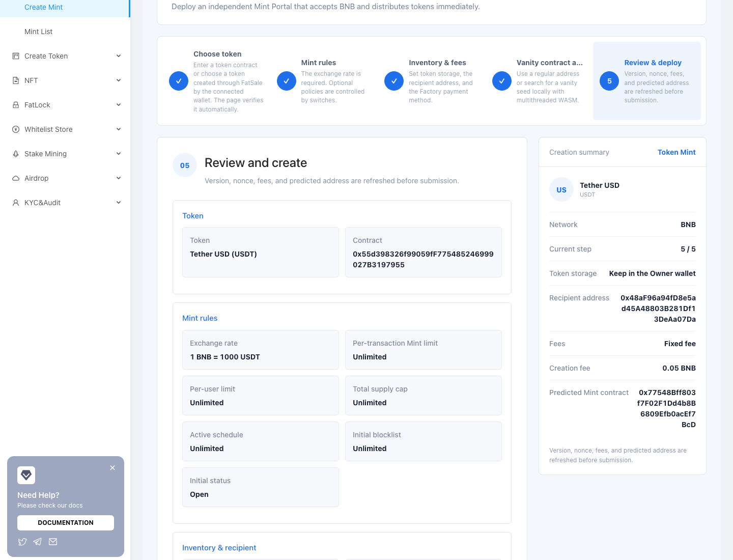Click the Review and create heading
Image resolution: width=733 pixels, height=560 pixels.
pyautogui.click(x=256, y=163)
